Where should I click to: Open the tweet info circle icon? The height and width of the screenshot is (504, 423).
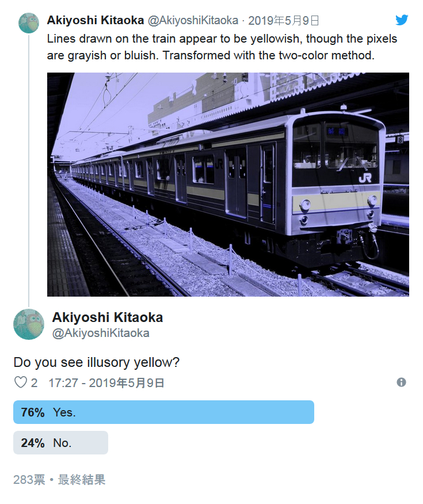401,382
